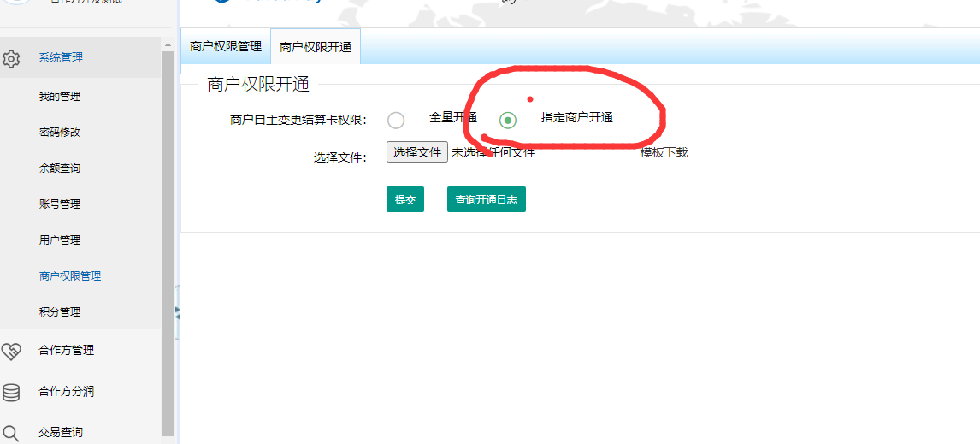
Task: Select the 全量开通 radio button
Action: point(396,120)
